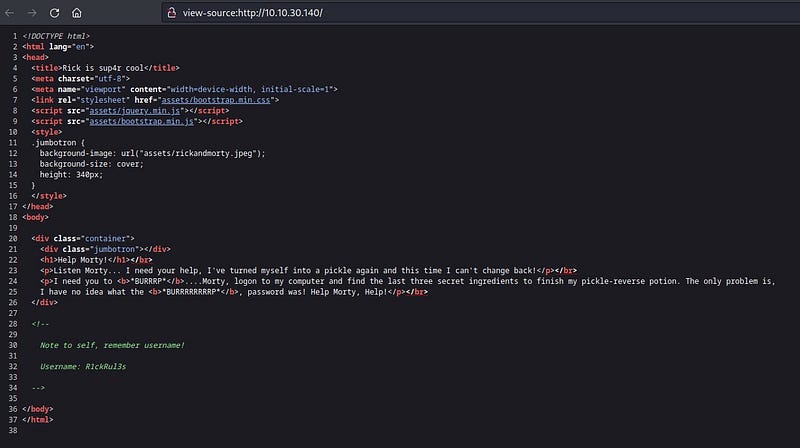Click the 'Rick is sup4r cool' title text
This screenshot has width=800, height=448.
point(99,67)
